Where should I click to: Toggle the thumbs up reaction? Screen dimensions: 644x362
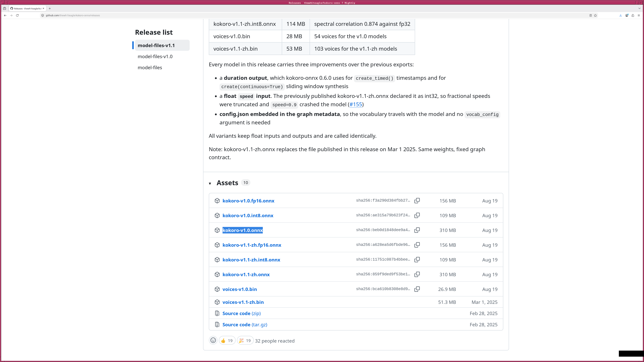(227, 341)
